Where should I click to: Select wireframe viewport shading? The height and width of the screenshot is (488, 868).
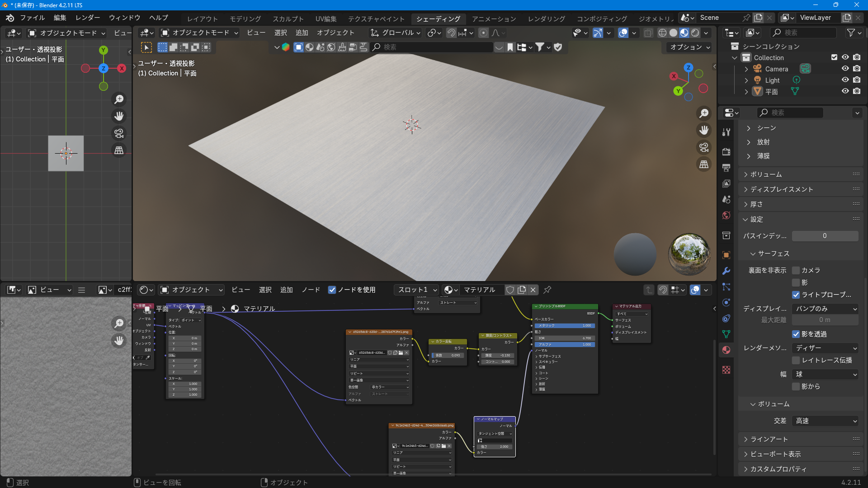(x=662, y=33)
